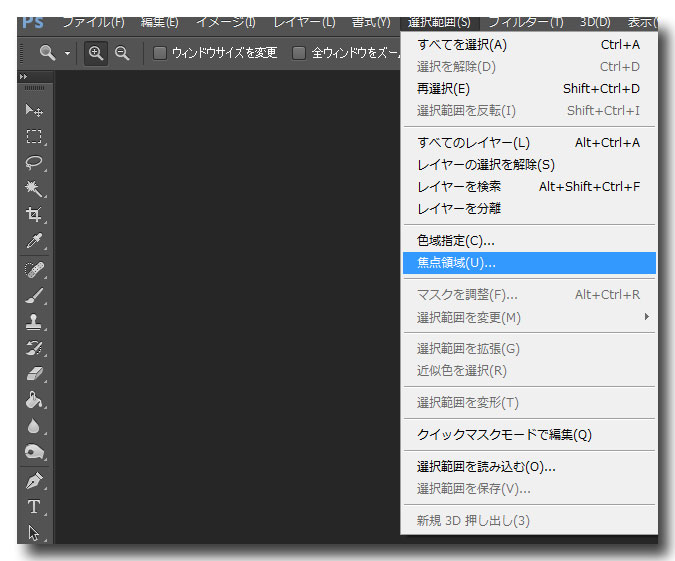Click 選択範囲を変形(T) menu item
675x561 pixels.
[x=529, y=403]
